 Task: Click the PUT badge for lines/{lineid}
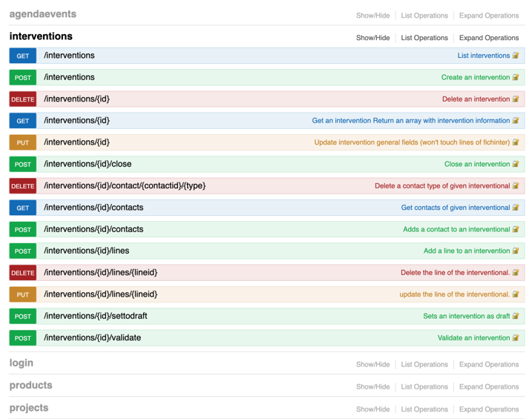pyautogui.click(x=23, y=294)
